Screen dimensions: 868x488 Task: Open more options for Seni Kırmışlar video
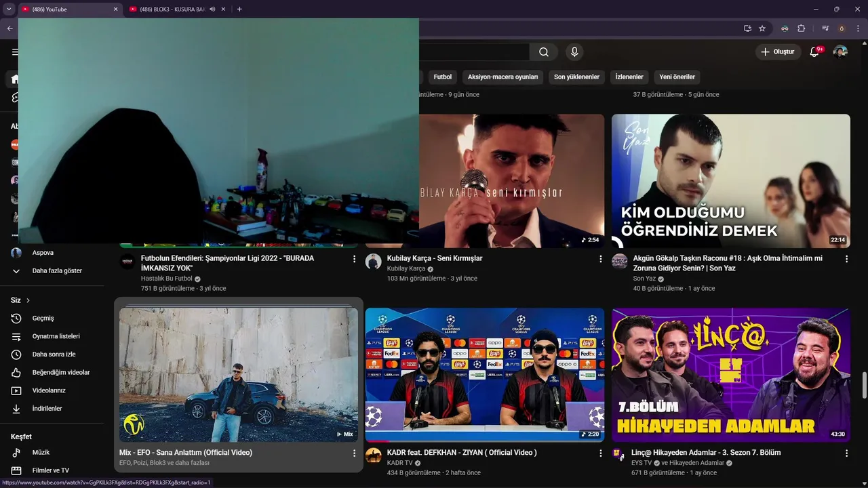[x=600, y=259]
